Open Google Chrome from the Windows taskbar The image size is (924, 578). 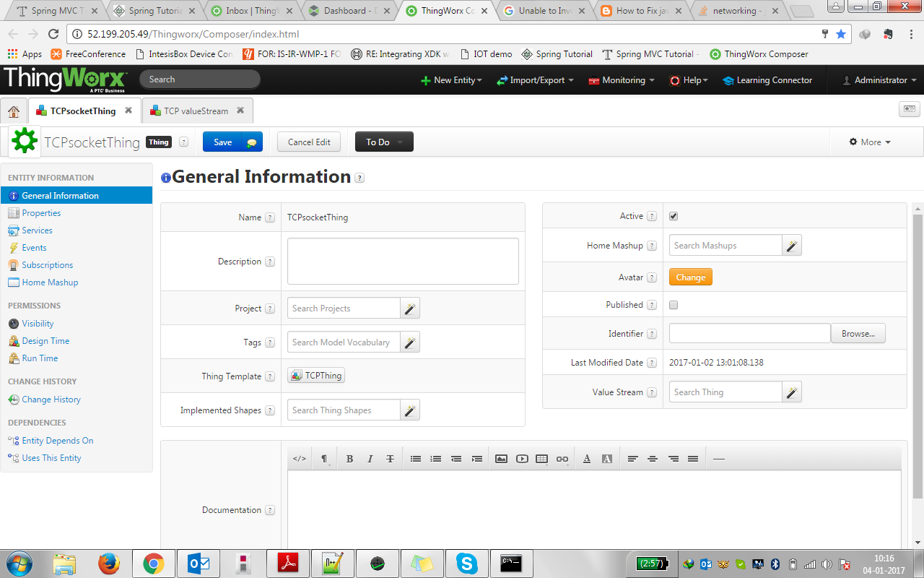click(x=153, y=564)
